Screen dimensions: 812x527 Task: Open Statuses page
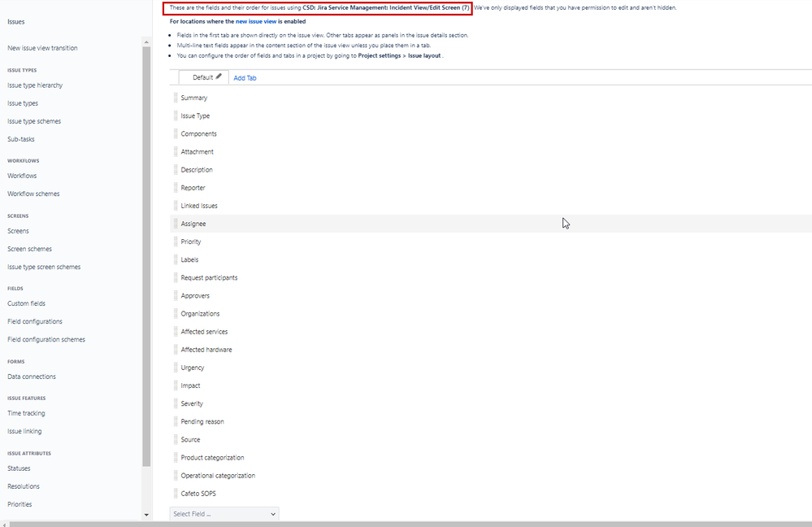[x=19, y=468]
